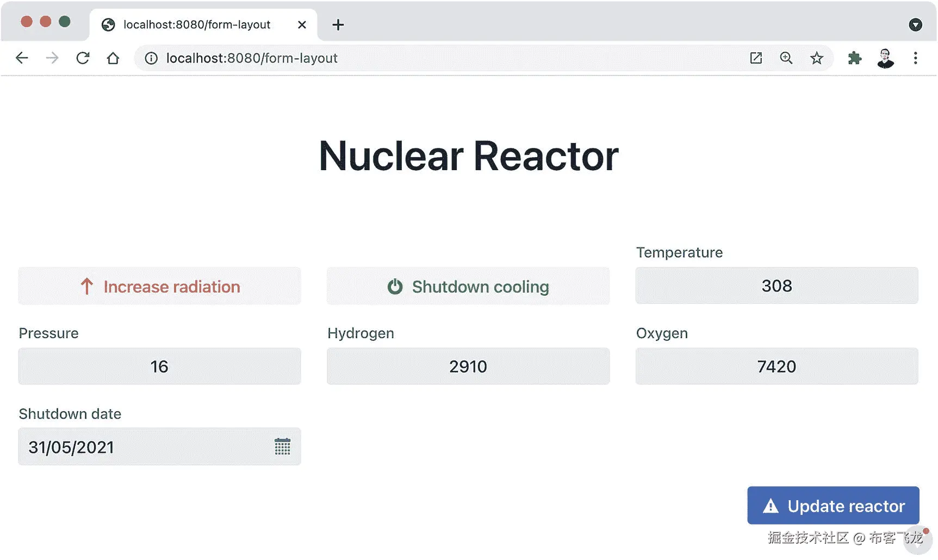View site information icon beside the URL
938x560 pixels.
click(151, 58)
